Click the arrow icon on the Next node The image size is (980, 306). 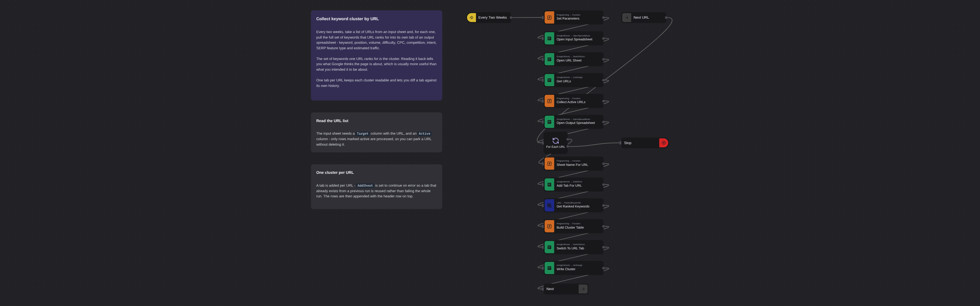[583, 289]
